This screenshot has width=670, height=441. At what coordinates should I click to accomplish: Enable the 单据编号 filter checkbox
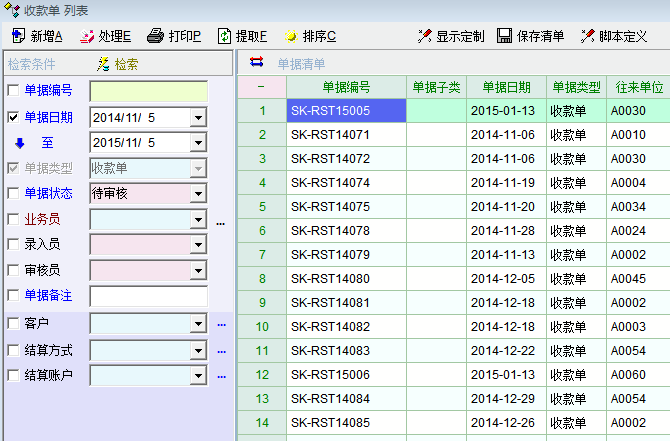pyautogui.click(x=13, y=91)
